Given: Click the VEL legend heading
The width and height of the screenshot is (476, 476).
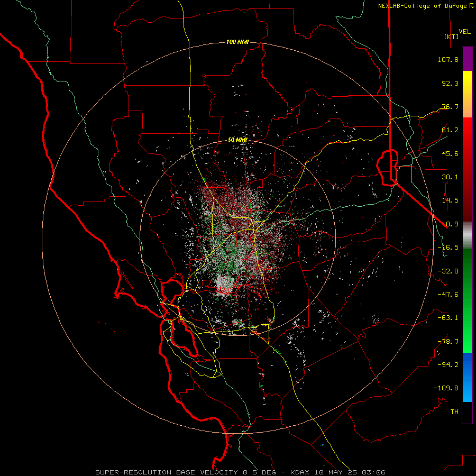Looking at the screenshot, I should click(464, 32).
